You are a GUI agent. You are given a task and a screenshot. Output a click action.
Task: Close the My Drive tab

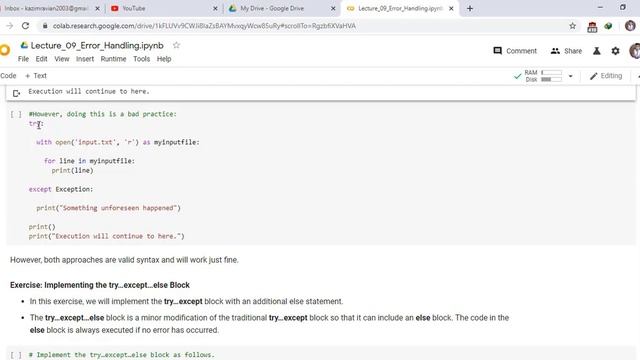coord(333,8)
